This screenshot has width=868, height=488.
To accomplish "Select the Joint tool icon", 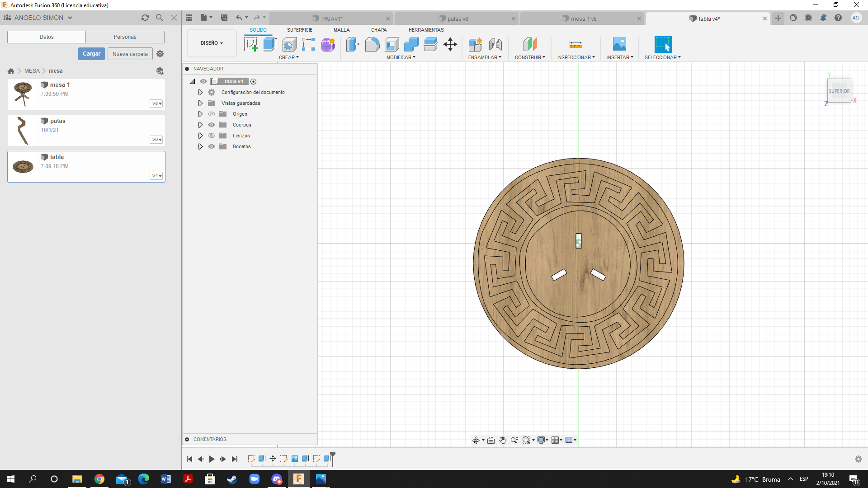I will click(x=495, y=44).
